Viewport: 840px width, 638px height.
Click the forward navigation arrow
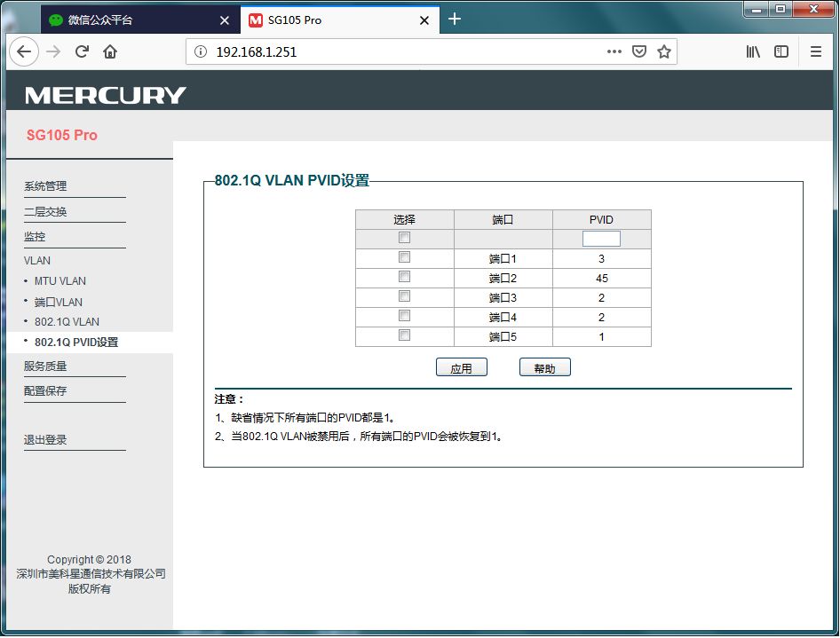tap(53, 52)
